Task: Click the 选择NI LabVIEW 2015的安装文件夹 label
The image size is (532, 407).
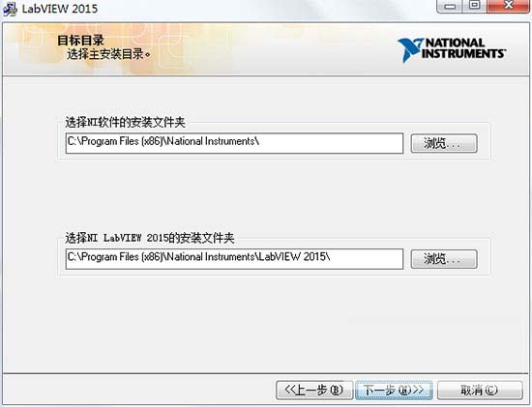Action: click(150, 238)
